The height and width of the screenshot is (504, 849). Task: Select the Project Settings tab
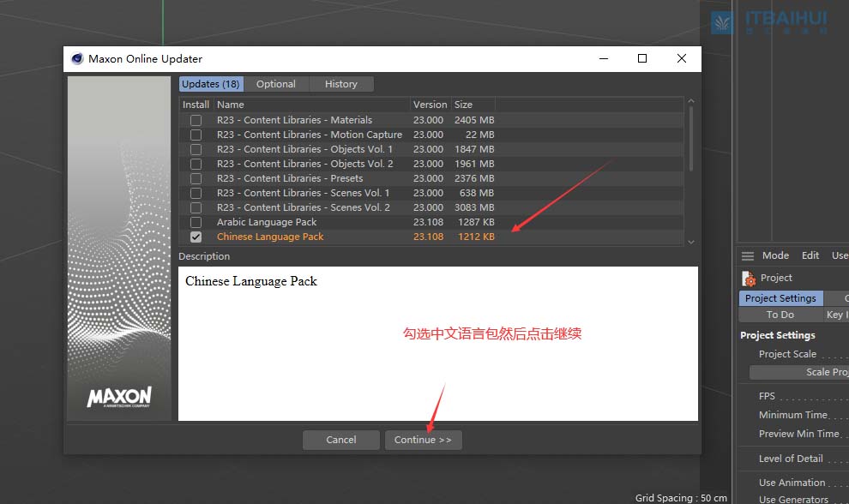[x=780, y=298]
